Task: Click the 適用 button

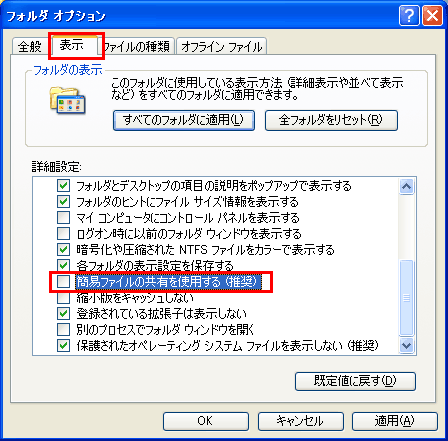Action: [395, 421]
